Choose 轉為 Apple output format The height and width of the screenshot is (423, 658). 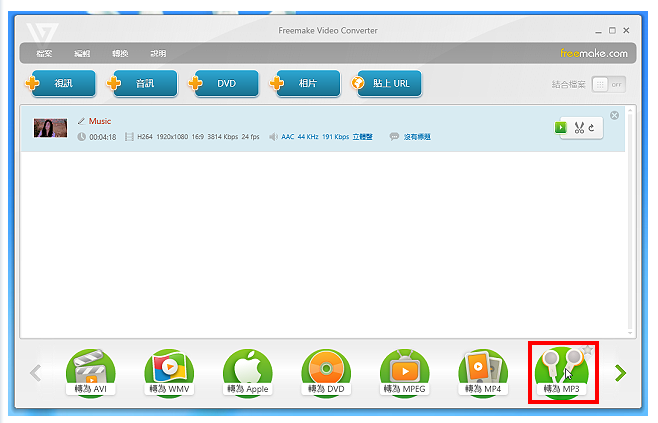[248, 373]
